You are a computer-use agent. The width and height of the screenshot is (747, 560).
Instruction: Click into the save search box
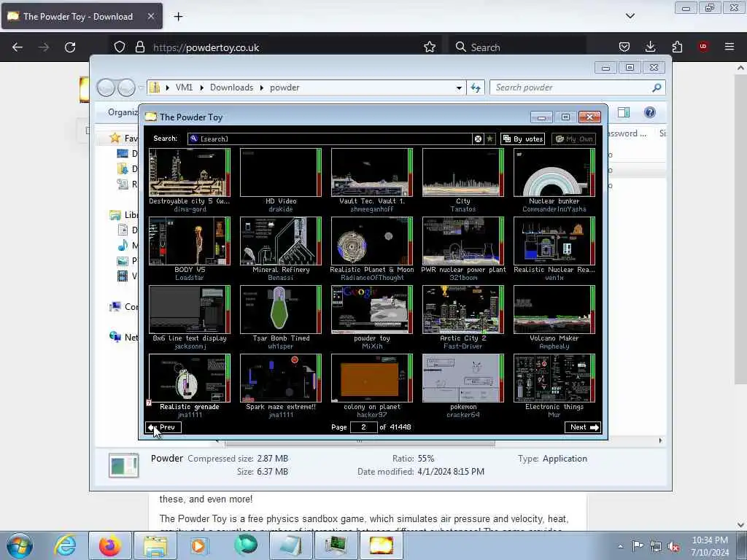pyautogui.click(x=330, y=139)
